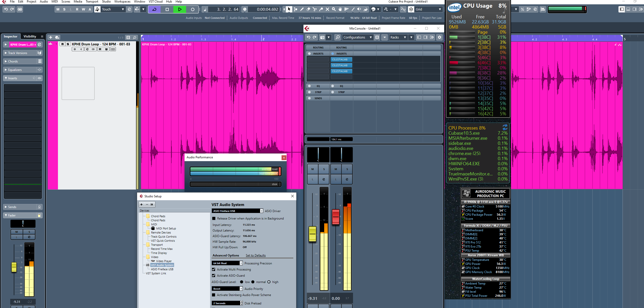Click the transport Record button
This screenshot has width=644, height=308.
193,9
